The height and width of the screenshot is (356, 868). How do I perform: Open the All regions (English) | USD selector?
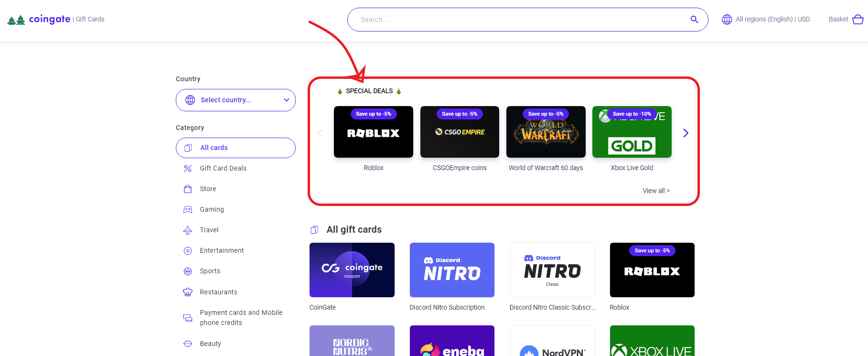tap(766, 20)
